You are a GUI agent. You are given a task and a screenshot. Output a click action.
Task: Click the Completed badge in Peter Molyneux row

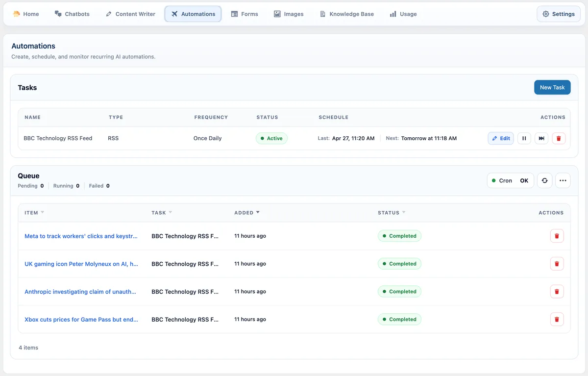coord(399,264)
